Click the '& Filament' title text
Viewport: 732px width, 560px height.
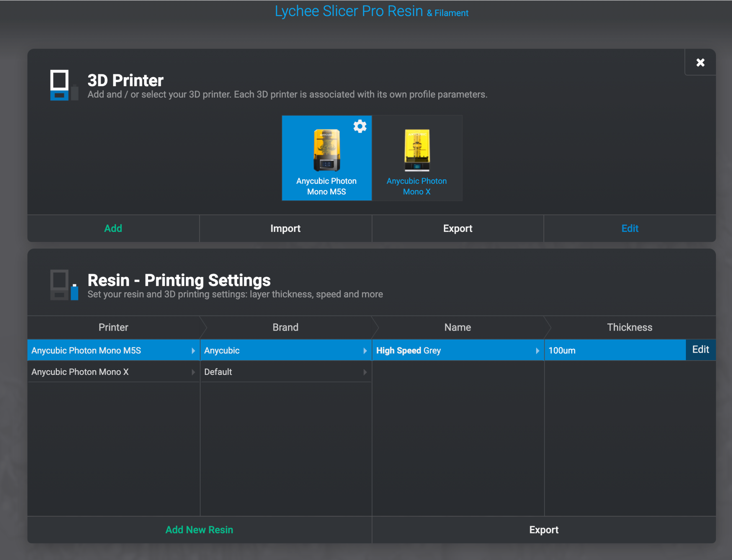(x=447, y=13)
